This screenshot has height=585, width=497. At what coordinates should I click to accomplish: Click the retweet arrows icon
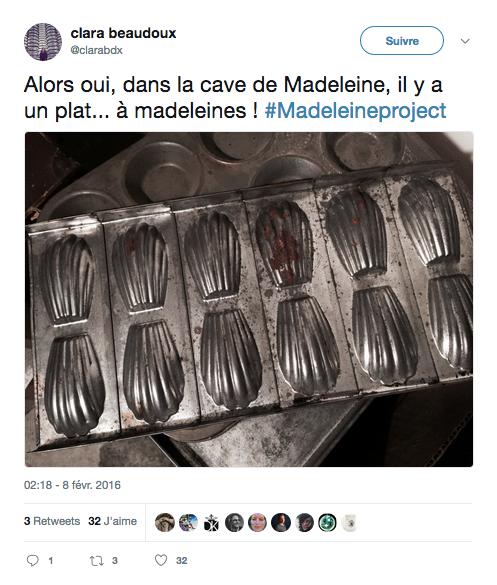[x=97, y=560]
